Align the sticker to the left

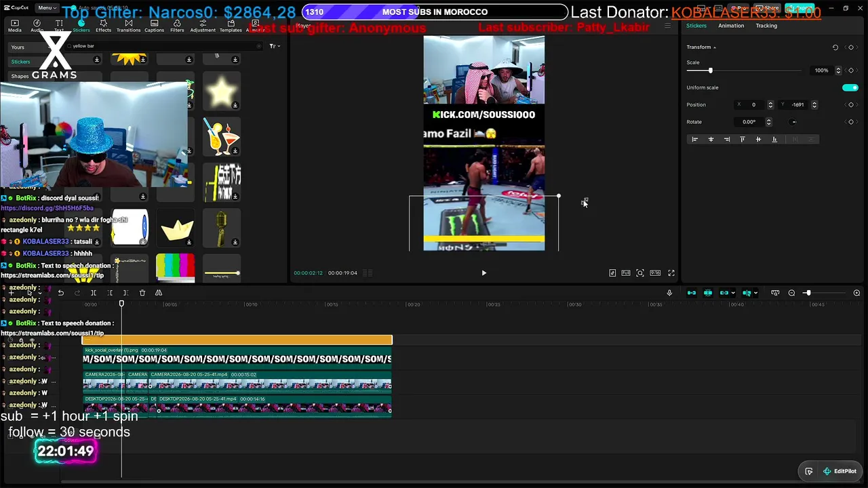[694, 140]
